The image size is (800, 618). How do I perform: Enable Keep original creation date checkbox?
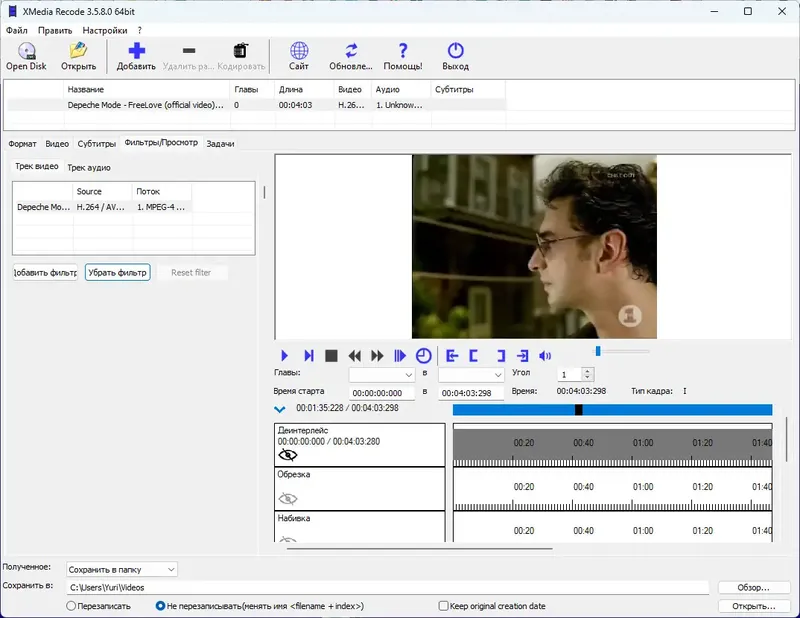tap(444, 606)
